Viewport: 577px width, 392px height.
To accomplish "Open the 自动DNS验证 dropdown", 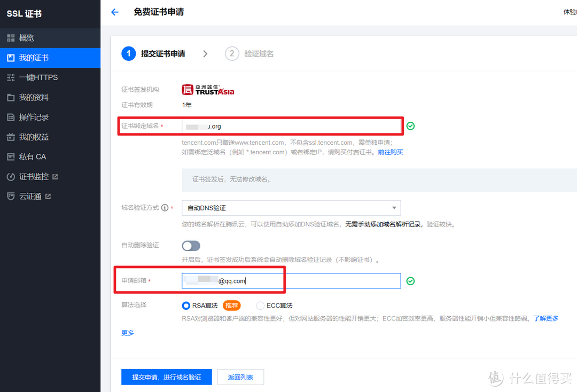I will click(291, 208).
